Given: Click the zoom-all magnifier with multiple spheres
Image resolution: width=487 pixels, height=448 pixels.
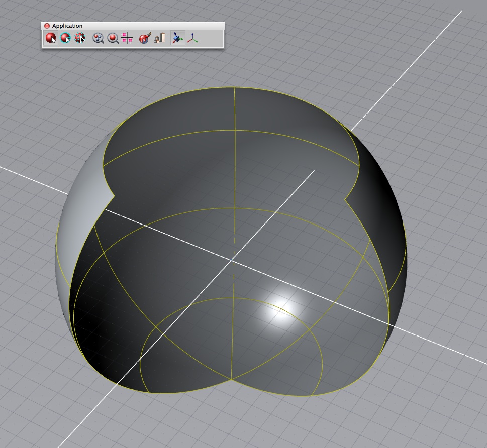Looking at the screenshot, I should click(98, 38).
